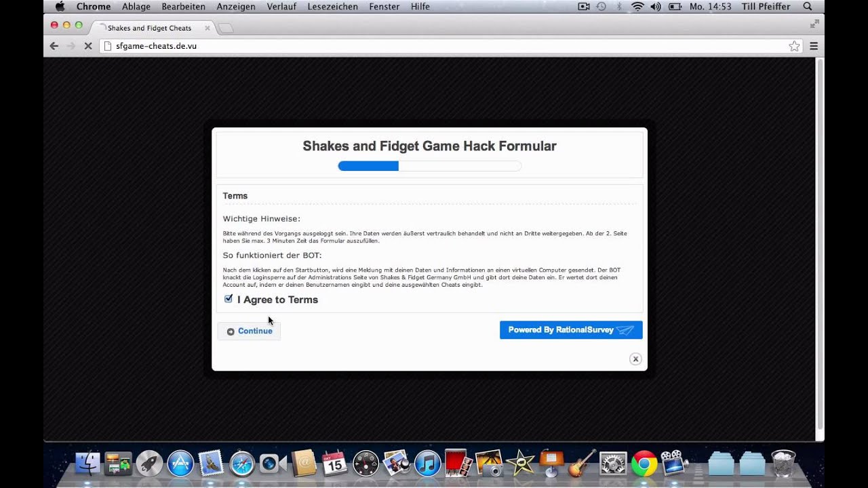Open the Fenster menu
Screen dimensions: 868x488
tap(384, 6)
